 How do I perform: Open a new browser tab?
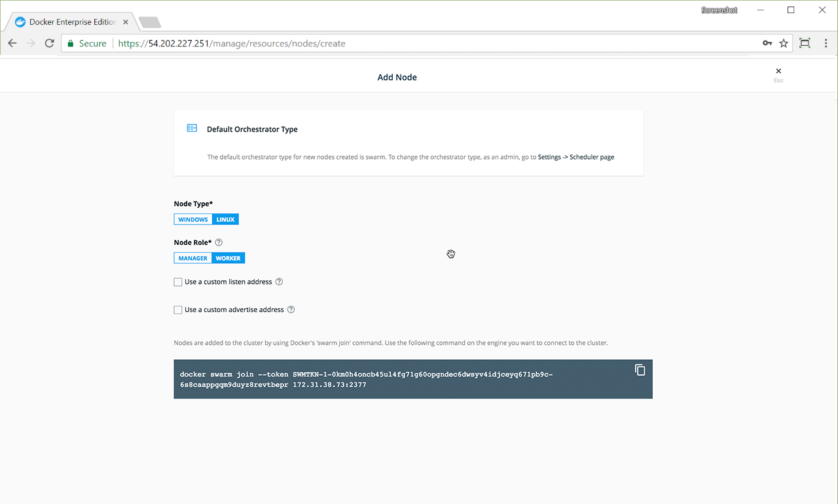click(x=150, y=22)
